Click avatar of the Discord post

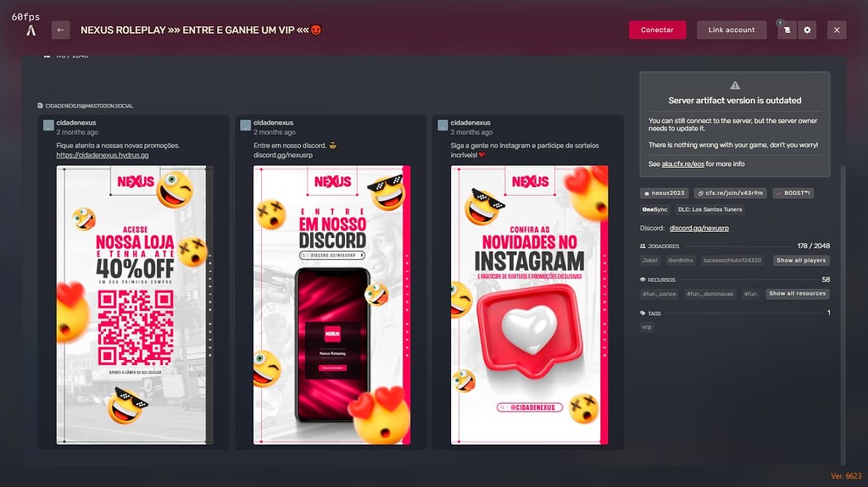(x=245, y=125)
